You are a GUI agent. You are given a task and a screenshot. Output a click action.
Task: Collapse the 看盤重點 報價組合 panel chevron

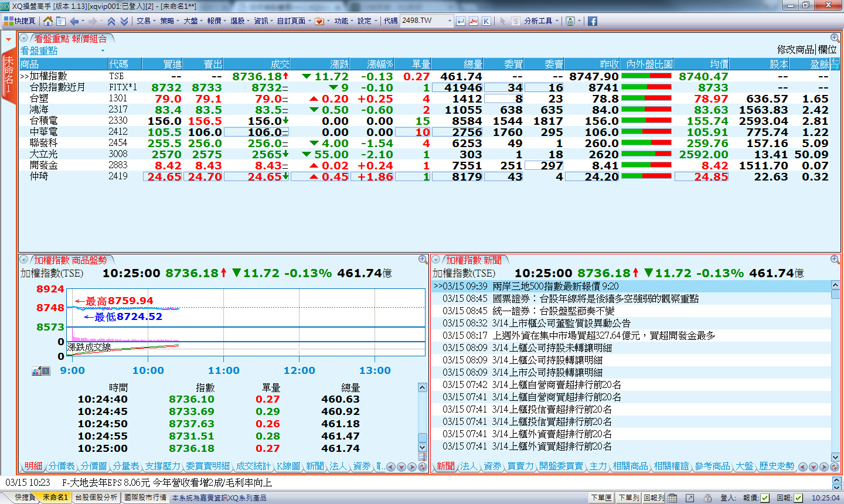coord(24,38)
